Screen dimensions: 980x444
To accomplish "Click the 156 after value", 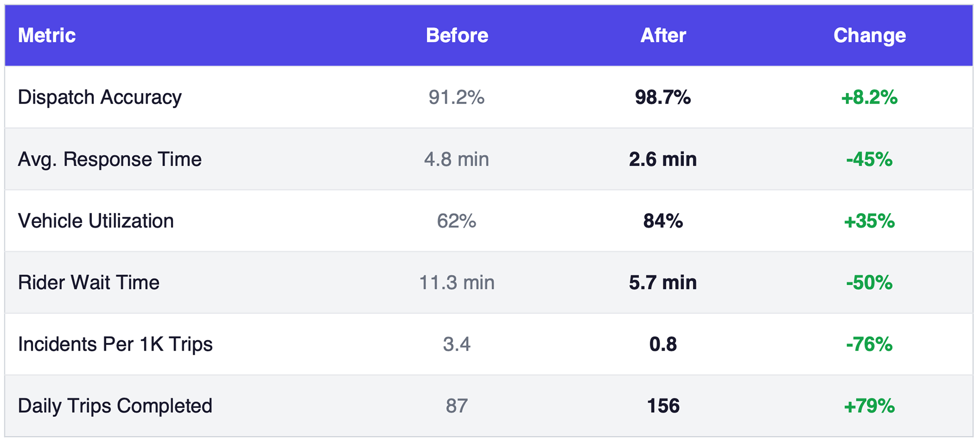I will 663,406.
